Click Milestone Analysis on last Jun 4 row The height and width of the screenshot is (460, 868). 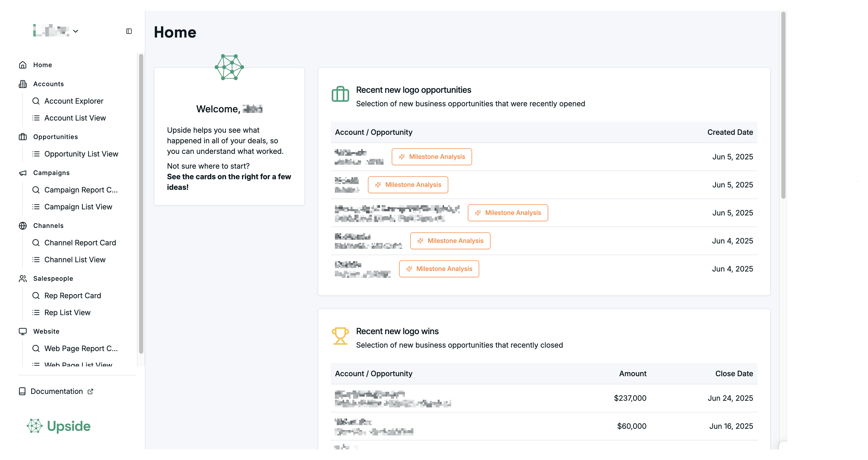(x=439, y=269)
